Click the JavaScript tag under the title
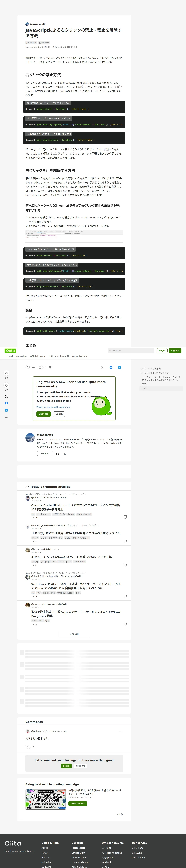Screen dimensions: 186x868 (31, 43)
